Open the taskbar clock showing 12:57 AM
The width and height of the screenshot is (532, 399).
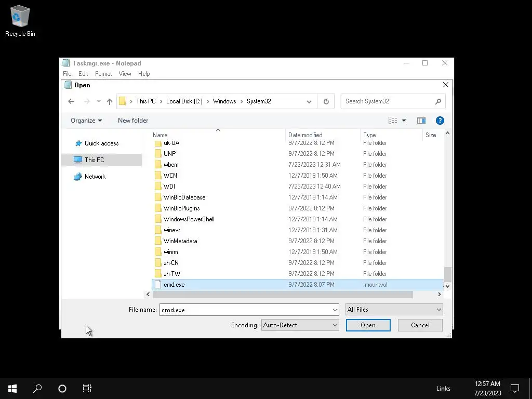pos(487,389)
